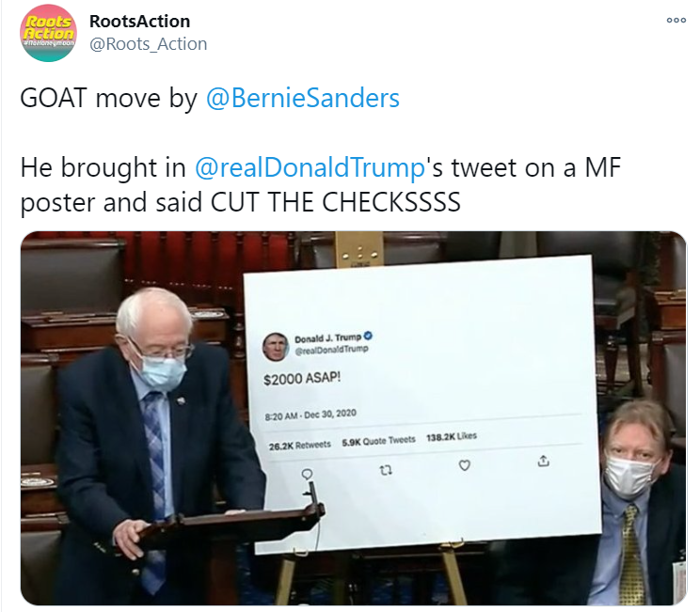
Task: Open the three-dot more options menu
Action: pos(676,20)
